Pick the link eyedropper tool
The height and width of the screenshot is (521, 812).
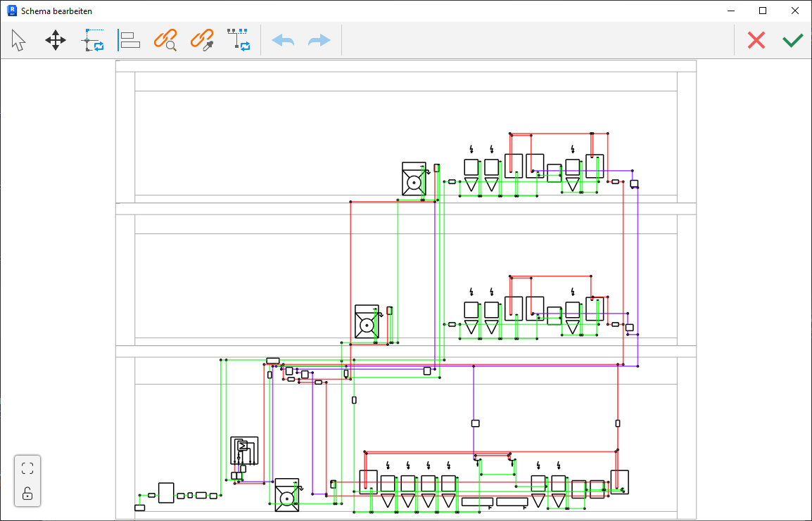[202, 40]
